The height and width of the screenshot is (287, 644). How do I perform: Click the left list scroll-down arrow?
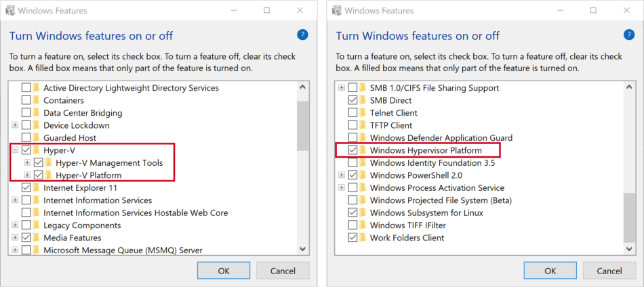pyautogui.click(x=303, y=249)
